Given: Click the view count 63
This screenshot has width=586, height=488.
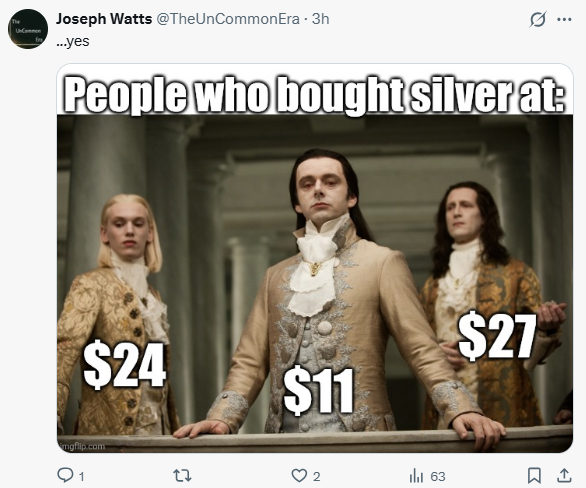Looking at the screenshot, I should [438, 476].
